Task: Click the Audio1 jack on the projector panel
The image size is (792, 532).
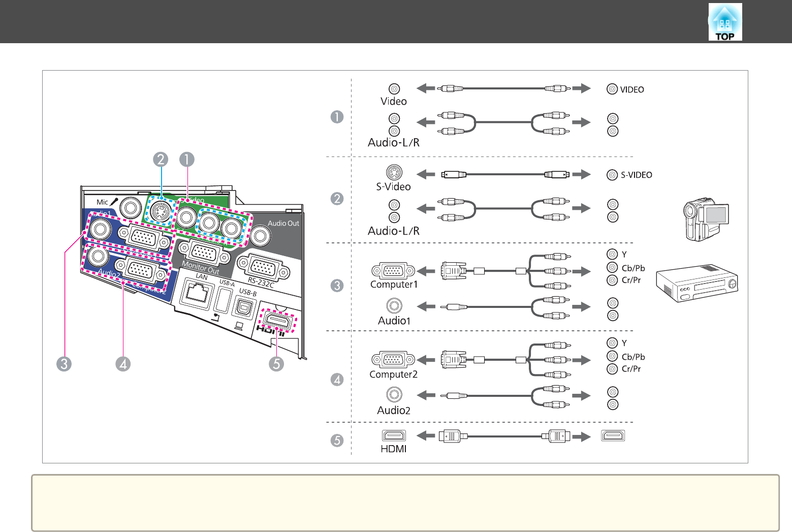Action: tap(100, 229)
